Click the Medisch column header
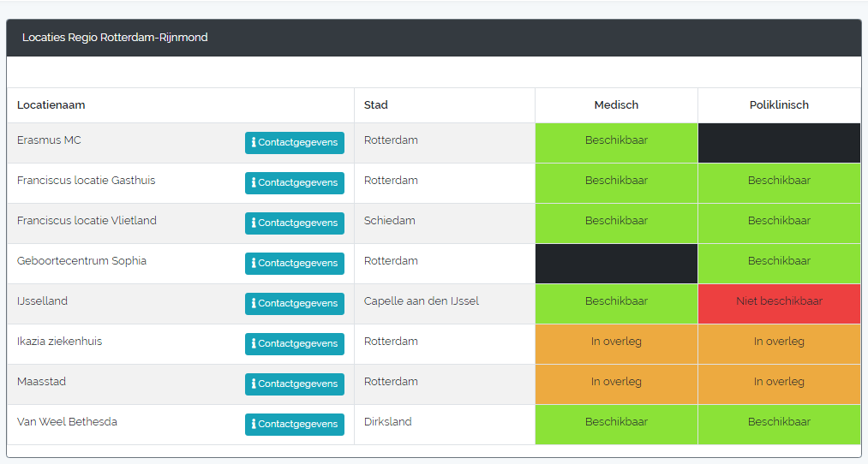This screenshot has width=868, height=464. 616,105
